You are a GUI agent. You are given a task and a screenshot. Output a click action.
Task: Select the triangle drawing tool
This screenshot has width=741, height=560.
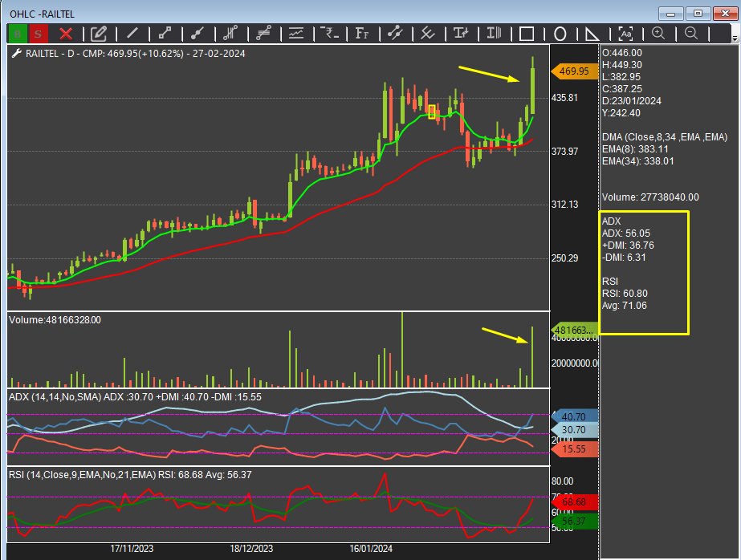pos(592,33)
